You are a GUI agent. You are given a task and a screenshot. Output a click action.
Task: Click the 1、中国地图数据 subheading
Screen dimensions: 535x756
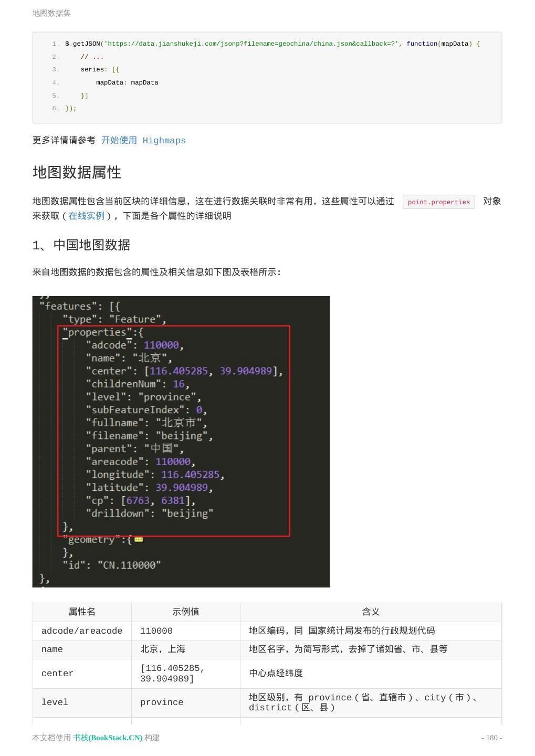click(81, 245)
